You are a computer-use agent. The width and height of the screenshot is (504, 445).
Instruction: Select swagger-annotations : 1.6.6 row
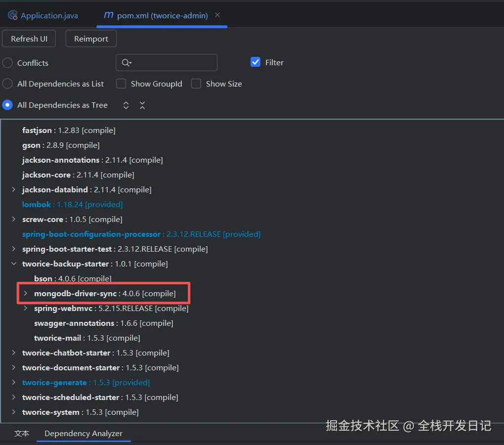point(103,323)
